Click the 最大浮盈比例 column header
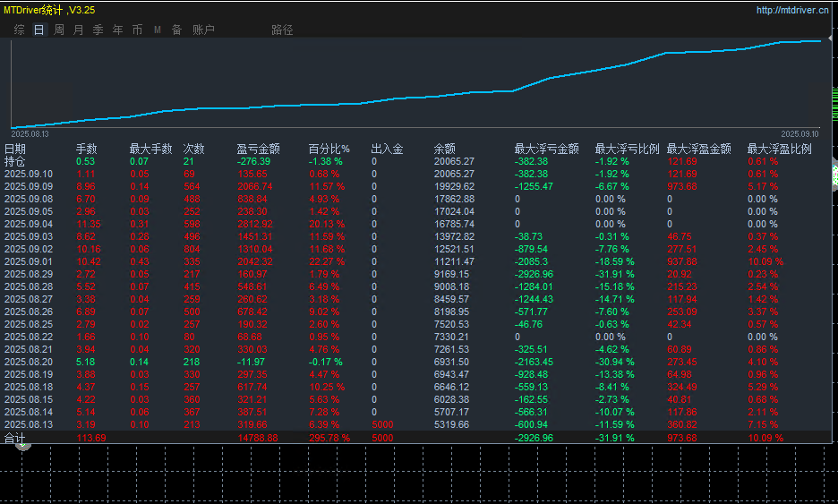The height and width of the screenshot is (504, 838). point(779,149)
